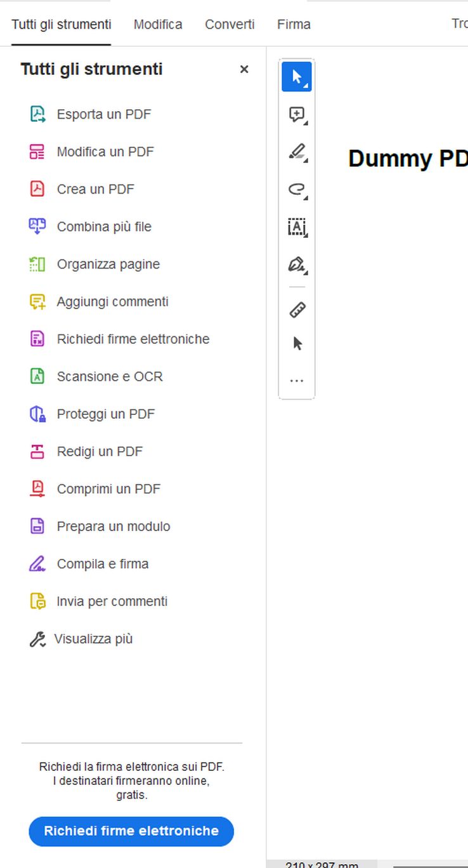Go to the Firma tab
The height and width of the screenshot is (868, 468).
click(x=294, y=24)
